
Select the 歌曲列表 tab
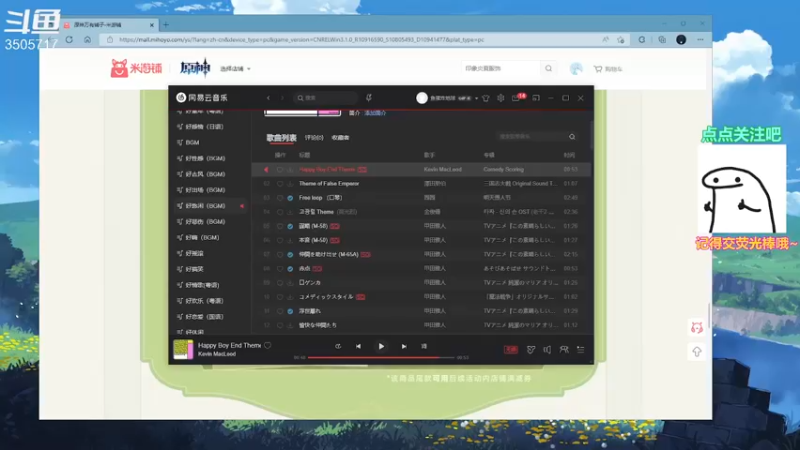[x=281, y=138]
